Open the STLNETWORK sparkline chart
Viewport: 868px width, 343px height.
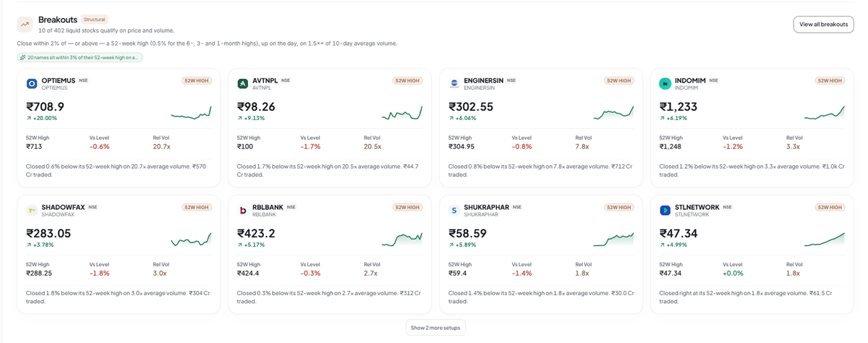tap(825, 239)
